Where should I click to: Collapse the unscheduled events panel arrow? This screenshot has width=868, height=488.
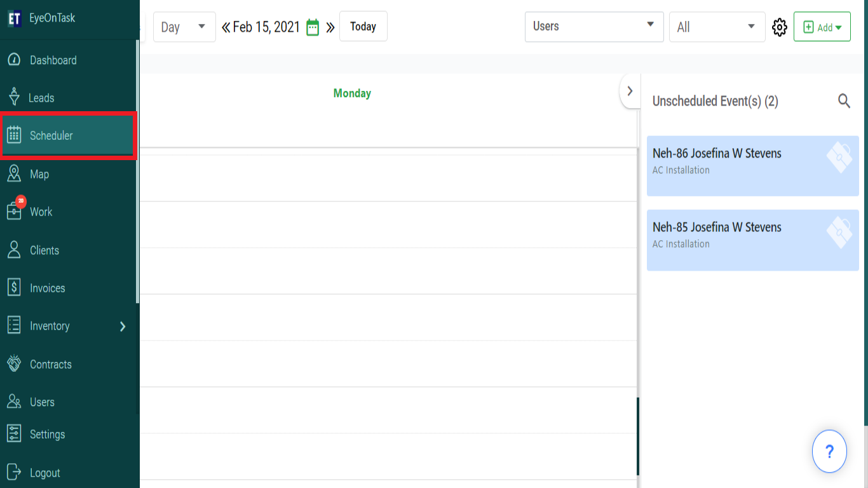coord(630,91)
